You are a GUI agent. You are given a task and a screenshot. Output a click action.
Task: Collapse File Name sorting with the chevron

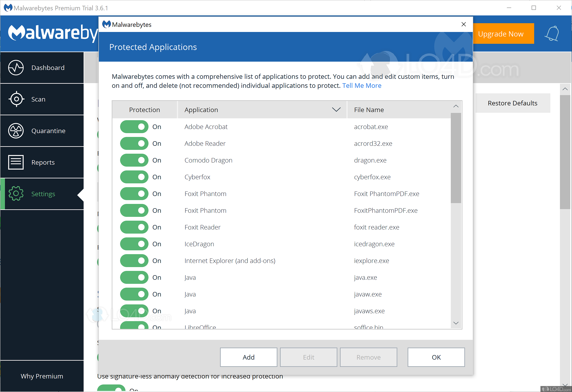pyautogui.click(x=456, y=106)
